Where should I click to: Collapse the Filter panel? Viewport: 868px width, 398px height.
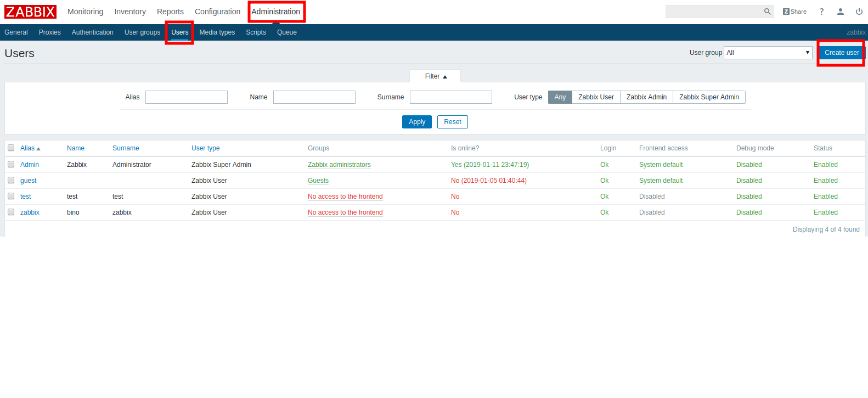[x=436, y=76]
